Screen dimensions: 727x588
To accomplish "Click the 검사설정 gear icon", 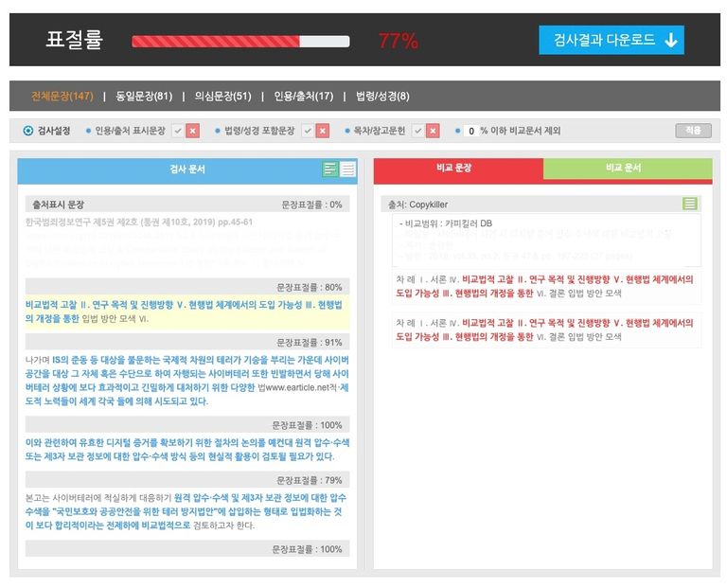I will [27, 131].
